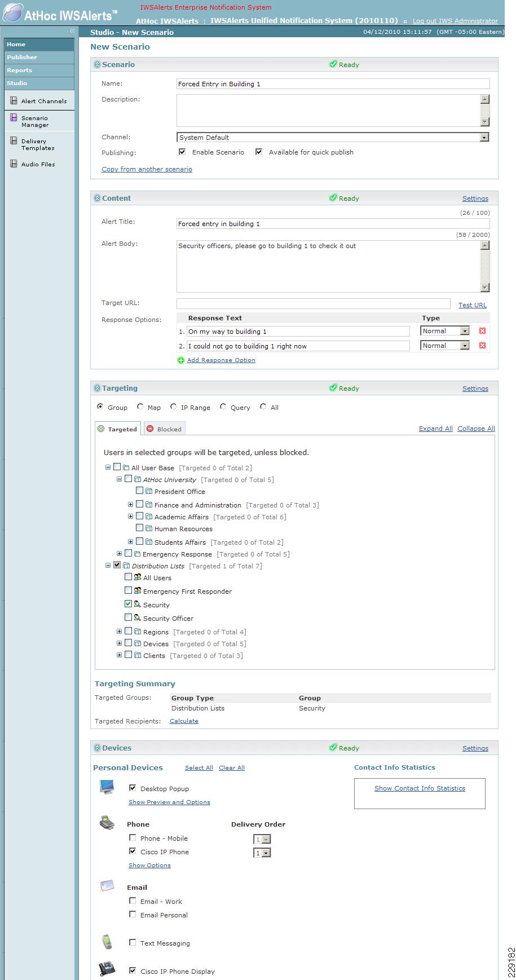Screen dimensions: 516x980
Task: Collapse the Devices section header icon
Action: (97, 748)
